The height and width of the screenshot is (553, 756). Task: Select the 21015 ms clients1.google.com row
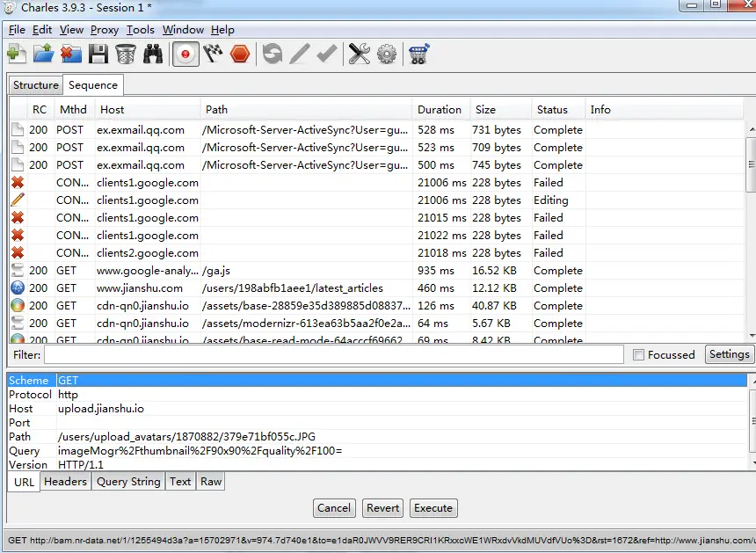(377, 218)
